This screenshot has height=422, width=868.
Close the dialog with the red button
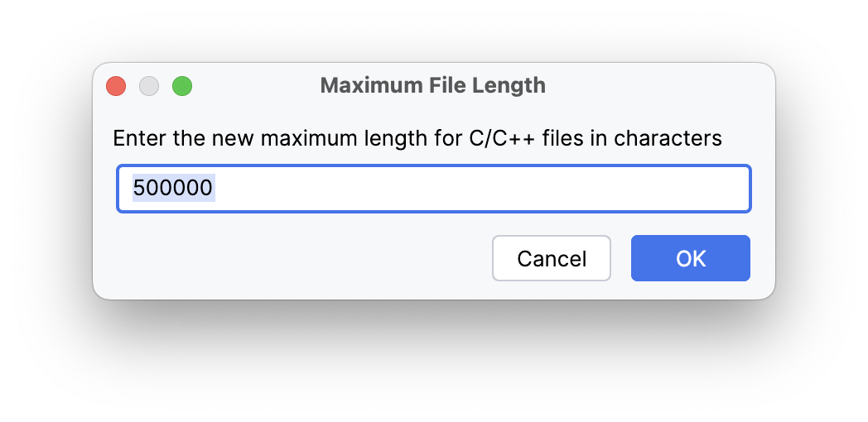coord(116,86)
